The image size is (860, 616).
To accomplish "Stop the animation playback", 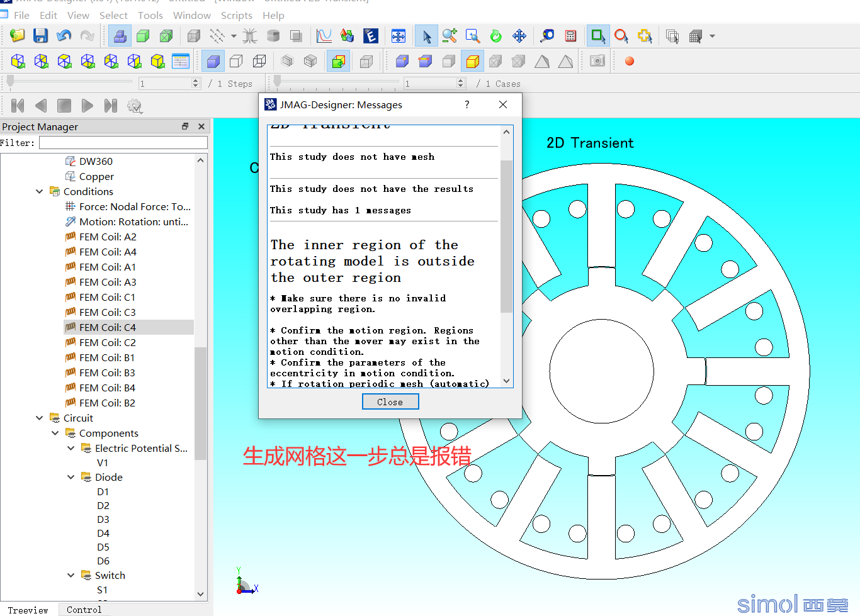I will pos(64,106).
